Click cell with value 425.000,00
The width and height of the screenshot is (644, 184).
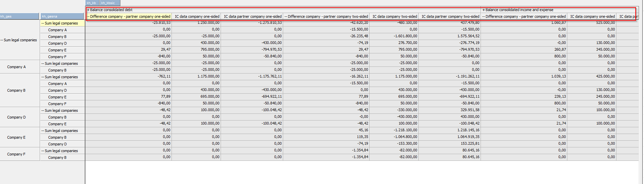(592, 77)
